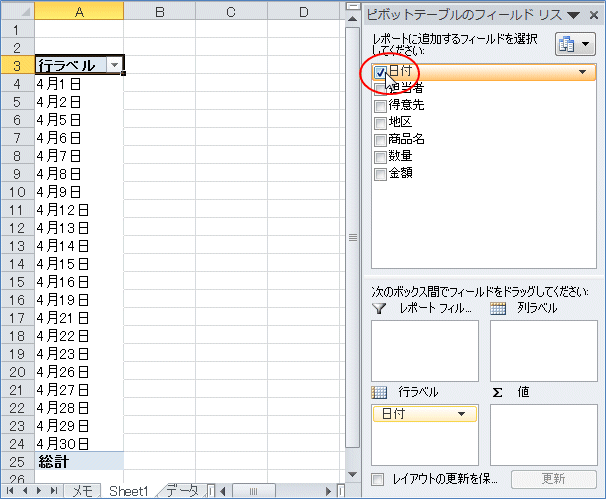The width and height of the screenshot is (606, 499).
Task: Select cell with 4月30日
Action: [79, 444]
